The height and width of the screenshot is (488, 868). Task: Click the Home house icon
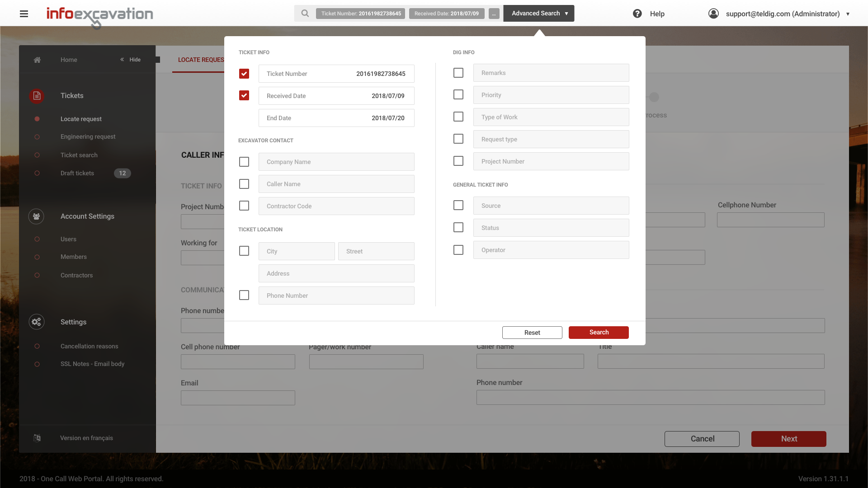[x=37, y=60]
